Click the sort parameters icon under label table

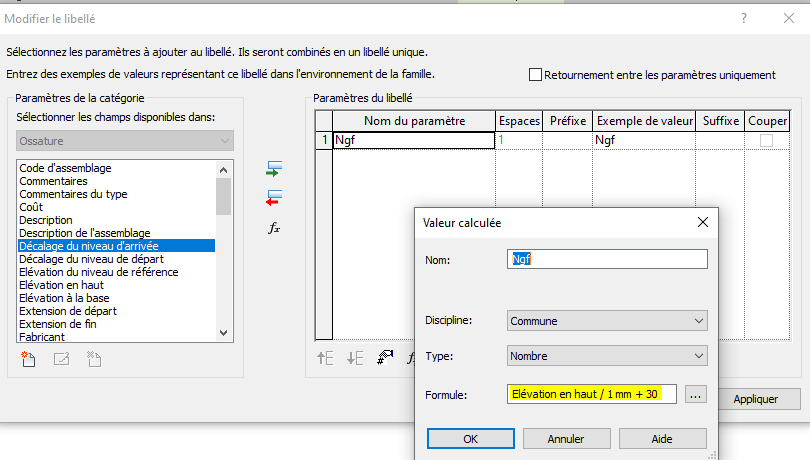(385, 358)
